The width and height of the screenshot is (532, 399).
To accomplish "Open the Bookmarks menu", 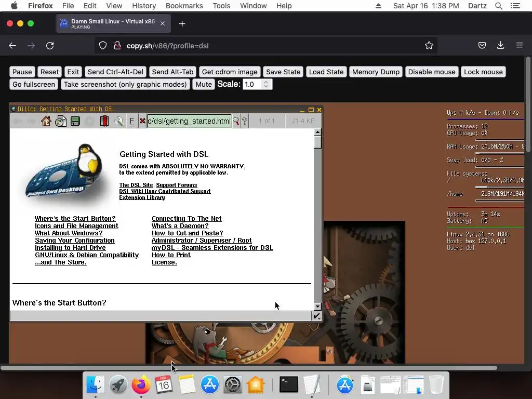I will point(184,6).
